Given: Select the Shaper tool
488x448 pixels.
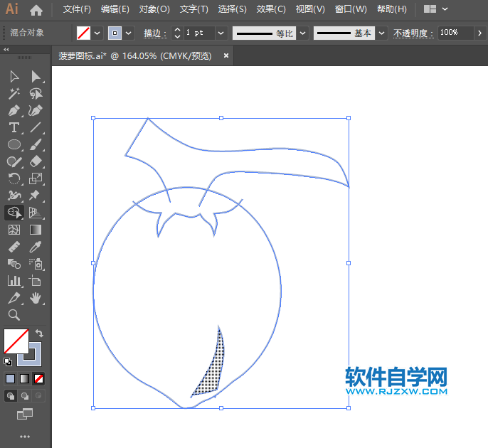Looking at the screenshot, I should (14, 162).
